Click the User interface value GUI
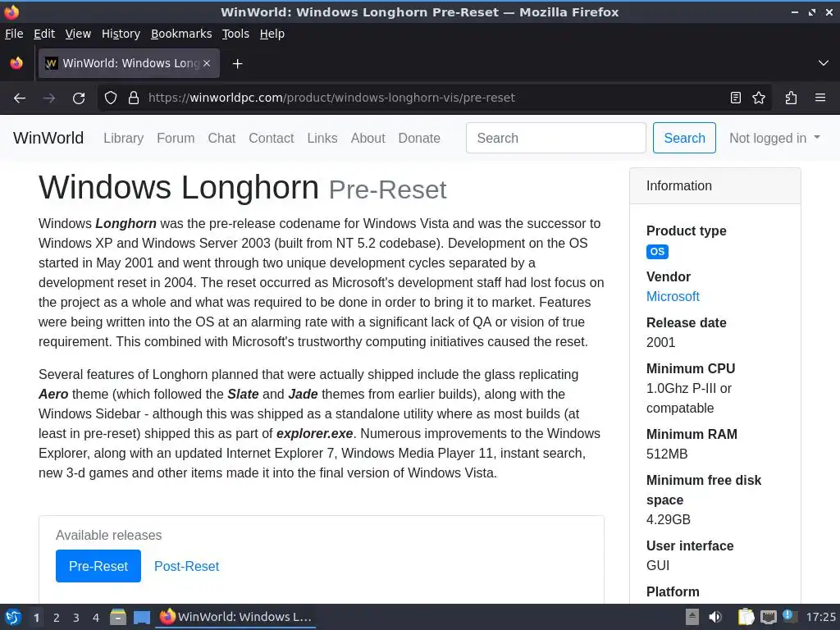Image resolution: width=840 pixels, height=630 pixels. coord(658,566)
